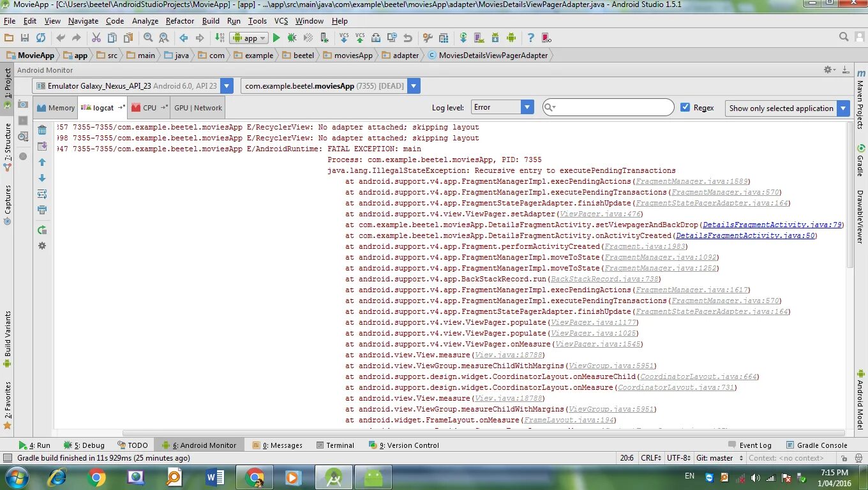Open ViewPager.java:476 stack trace link
The height and width of the screenshot is (490, 868).
coord(599,214)
